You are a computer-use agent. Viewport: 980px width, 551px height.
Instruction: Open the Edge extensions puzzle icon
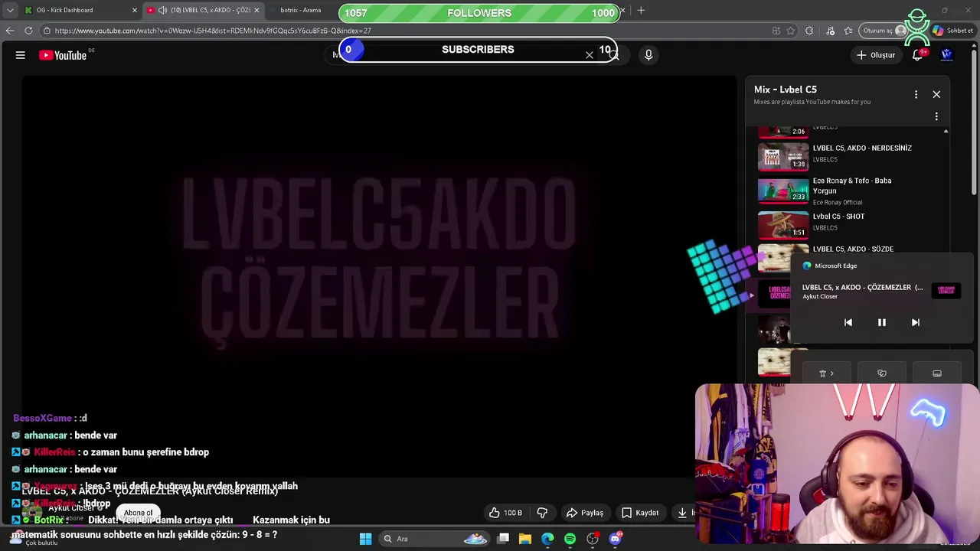point(809,31)
